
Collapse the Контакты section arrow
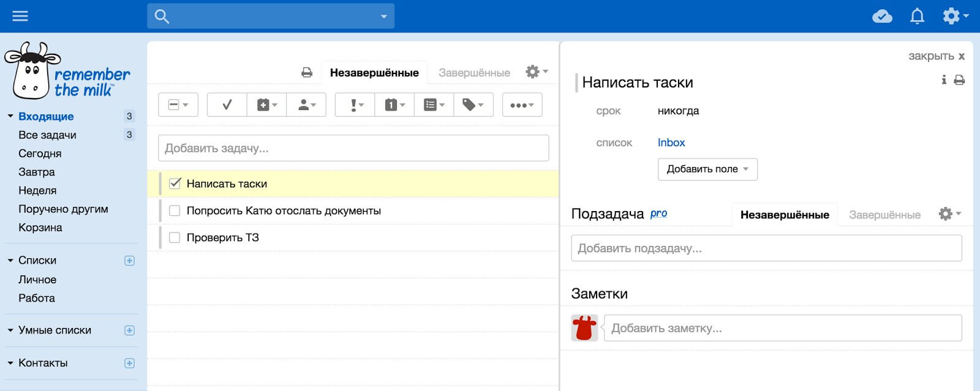(10, 363)
